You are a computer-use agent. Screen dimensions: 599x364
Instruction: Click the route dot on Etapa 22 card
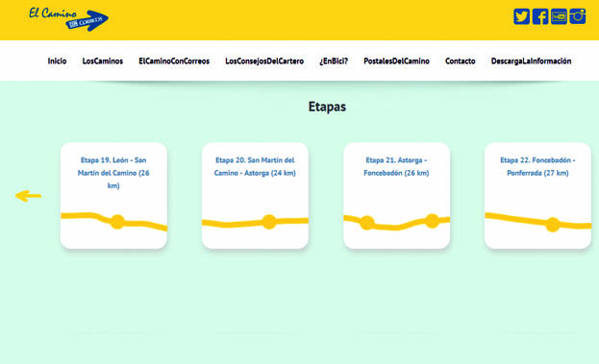[553, 225]
